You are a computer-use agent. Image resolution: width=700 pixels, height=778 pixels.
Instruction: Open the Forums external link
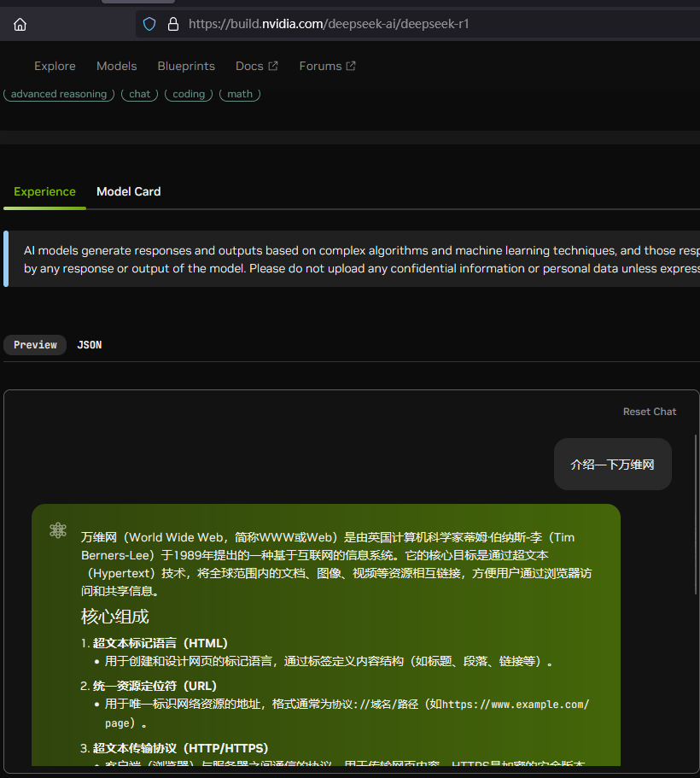pyautogui.click(x=328, y=66)
